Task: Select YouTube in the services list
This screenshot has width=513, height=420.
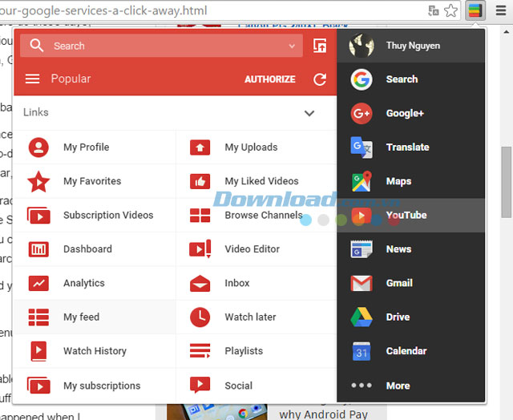Action: click(x=410, y=216)
